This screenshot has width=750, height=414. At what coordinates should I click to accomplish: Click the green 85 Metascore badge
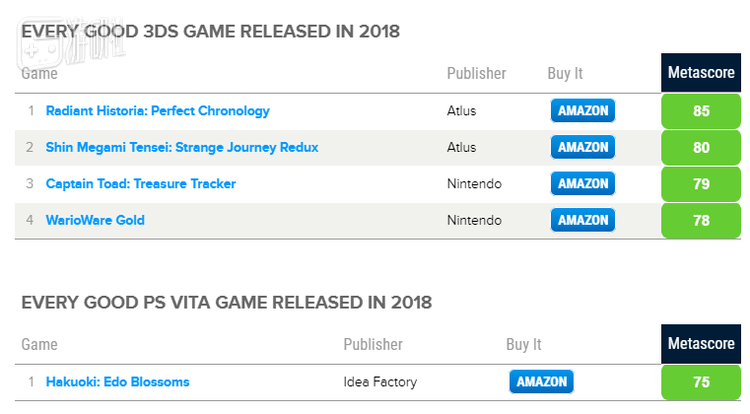[x=701, y=111]
